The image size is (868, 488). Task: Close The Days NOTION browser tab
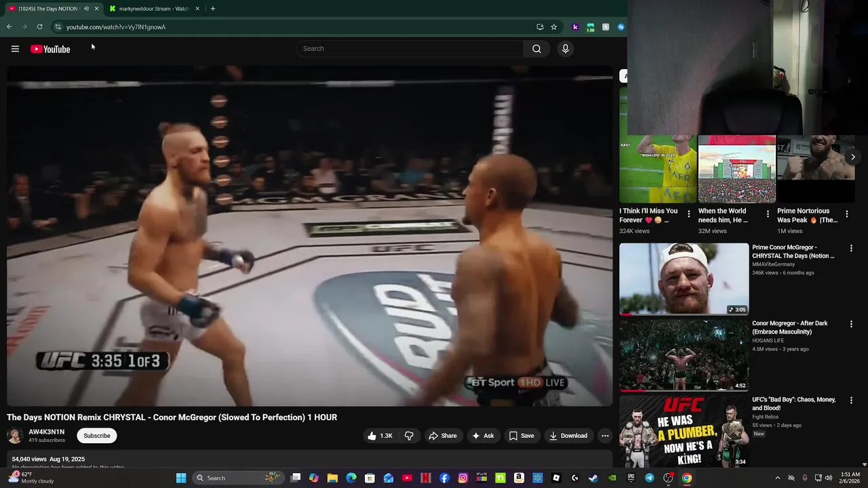tap(96, 9)
